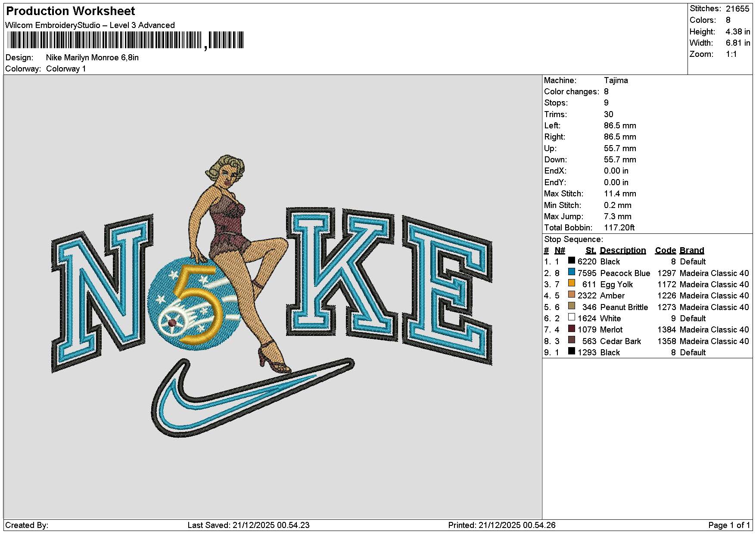Click the "EndY:" label

556,183
